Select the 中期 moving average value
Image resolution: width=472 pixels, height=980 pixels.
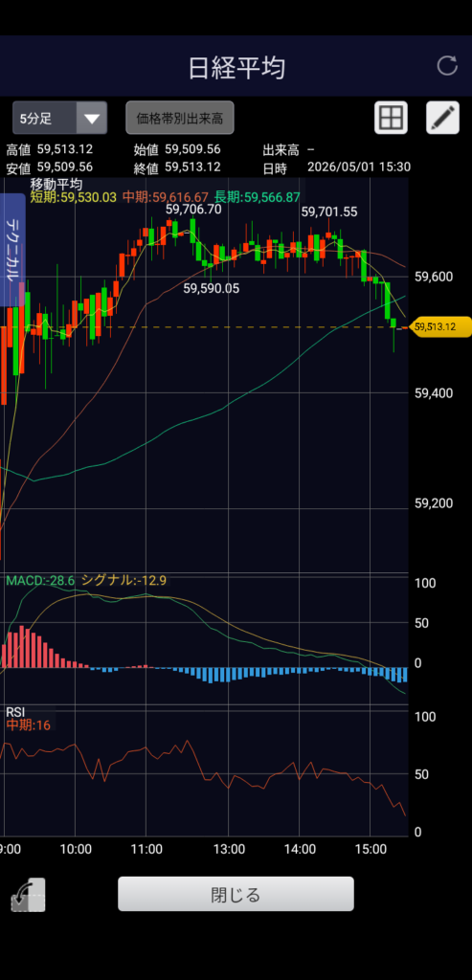coord(165,197)
